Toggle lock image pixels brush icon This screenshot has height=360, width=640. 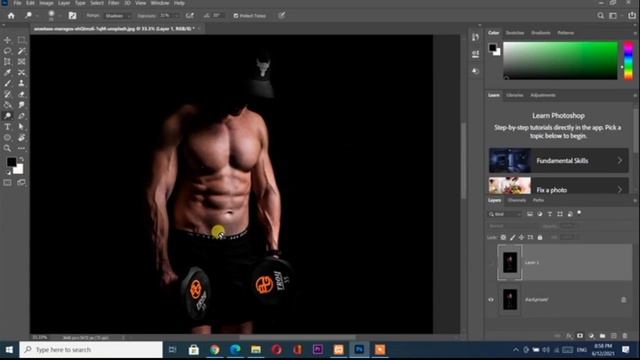(513, 237)
